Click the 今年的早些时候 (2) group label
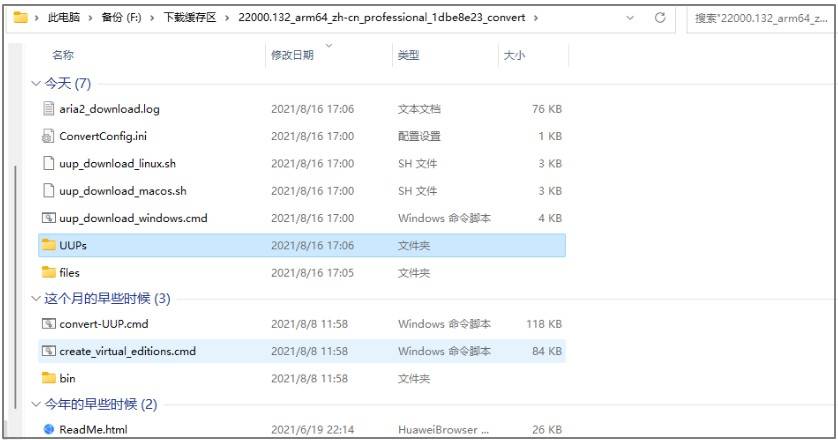 [x=100, y=404]
